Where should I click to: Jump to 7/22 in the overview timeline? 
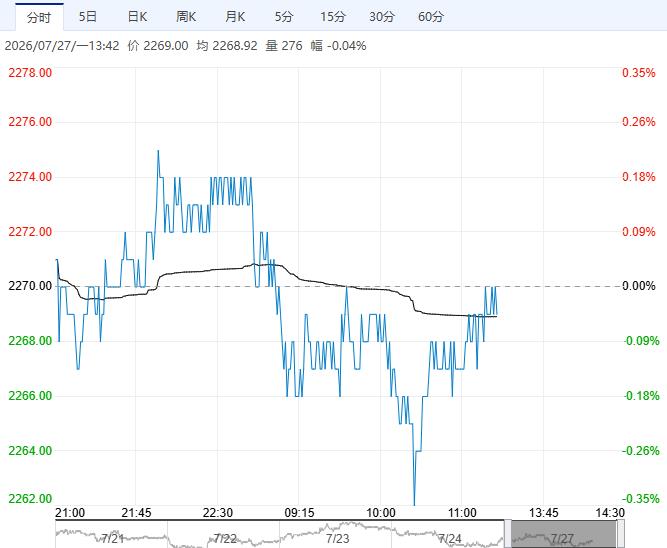click(x=225, y=539)
